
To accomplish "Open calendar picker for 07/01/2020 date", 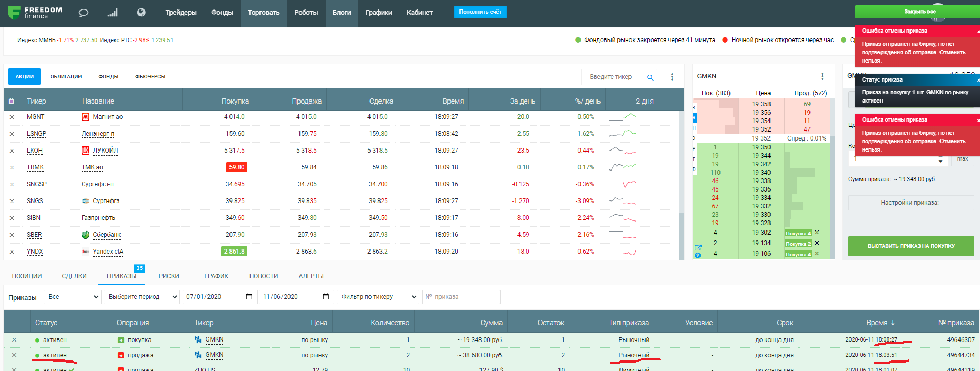I will [x=249, y=297].
